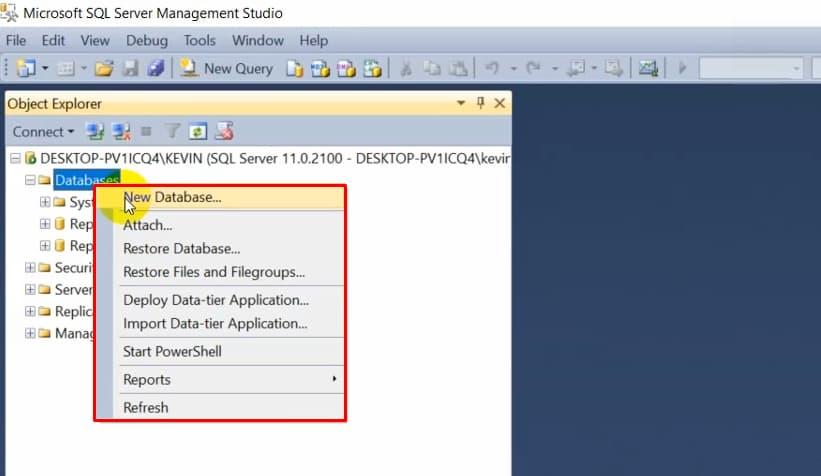Expand the Security folder node
821x476 pixels.
tap(30, 268)
